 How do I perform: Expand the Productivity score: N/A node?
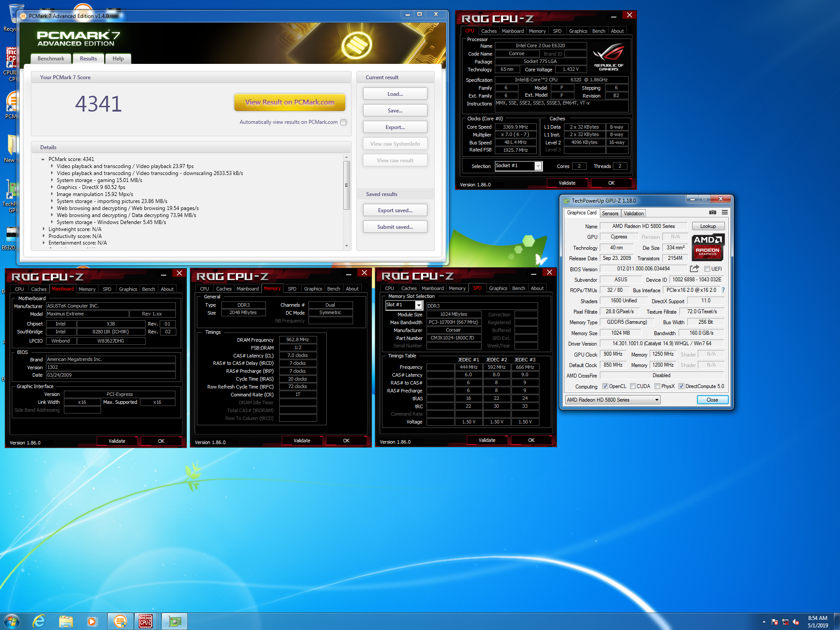pos(43,236)
